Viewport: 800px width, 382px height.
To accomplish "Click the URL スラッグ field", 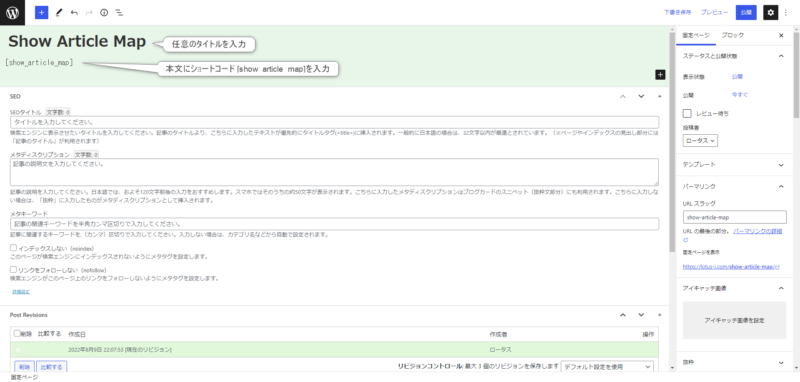I will (734, 217).
